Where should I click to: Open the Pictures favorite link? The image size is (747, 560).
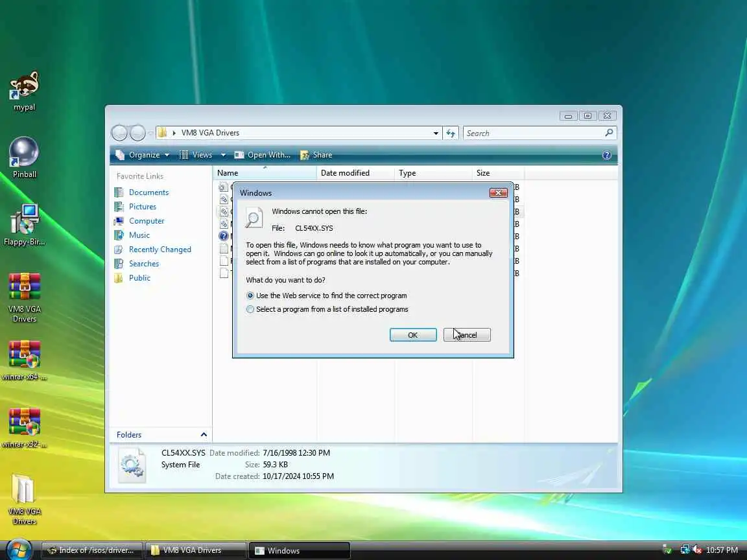pos(143,207)
